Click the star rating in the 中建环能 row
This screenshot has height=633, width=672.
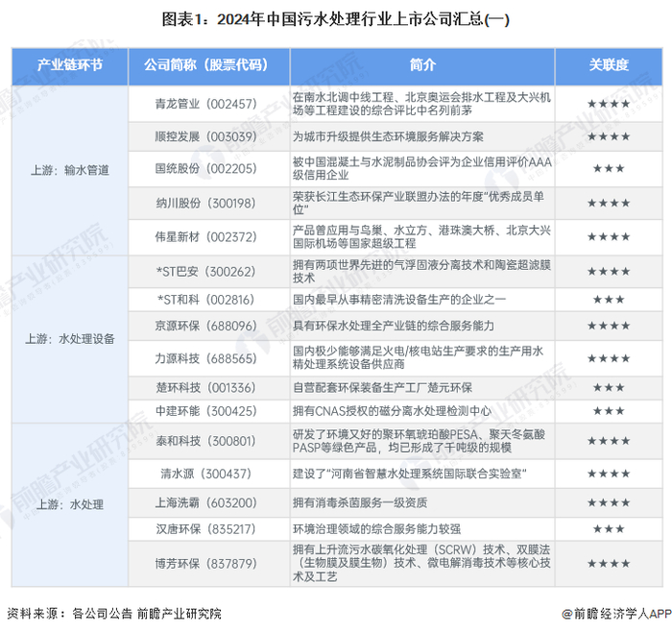point(609,411)
